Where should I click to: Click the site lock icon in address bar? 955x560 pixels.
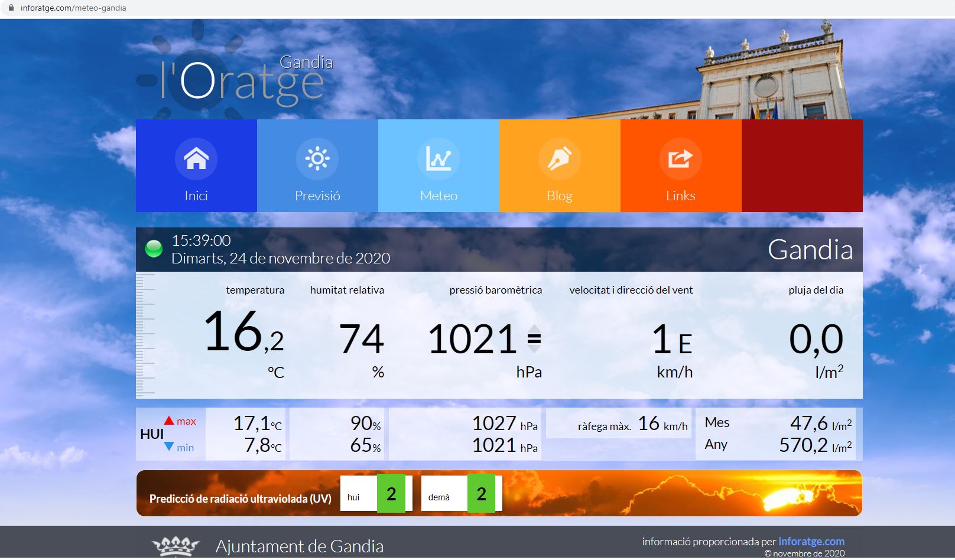point(11,8)
